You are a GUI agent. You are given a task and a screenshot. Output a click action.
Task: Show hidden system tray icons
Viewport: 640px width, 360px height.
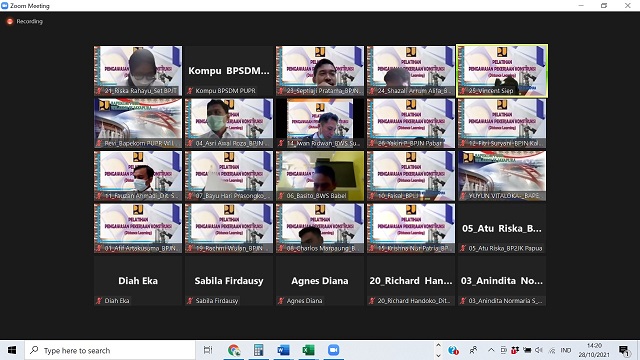pos(491,350)
